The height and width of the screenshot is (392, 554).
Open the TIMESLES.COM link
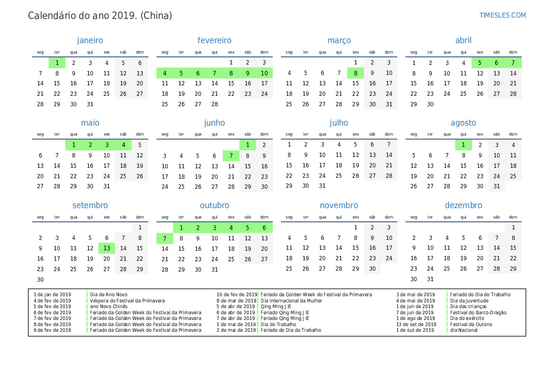502,15
